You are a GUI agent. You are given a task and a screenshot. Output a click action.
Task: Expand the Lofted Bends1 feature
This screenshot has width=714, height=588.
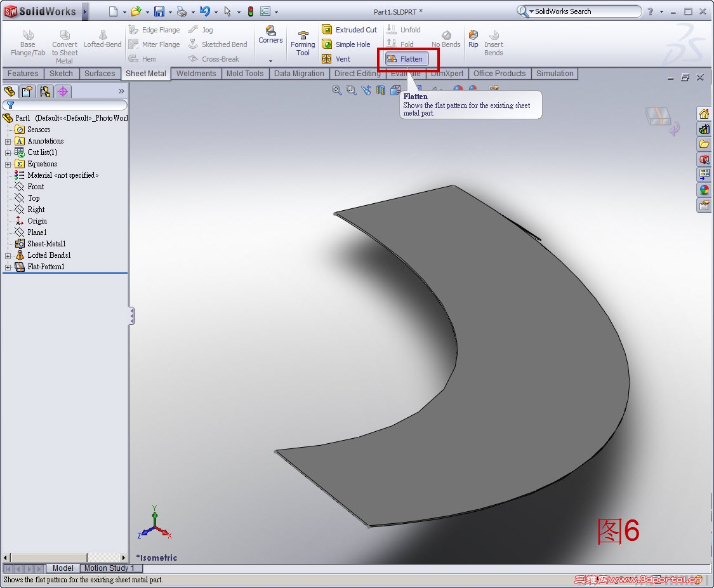[8, 256]
